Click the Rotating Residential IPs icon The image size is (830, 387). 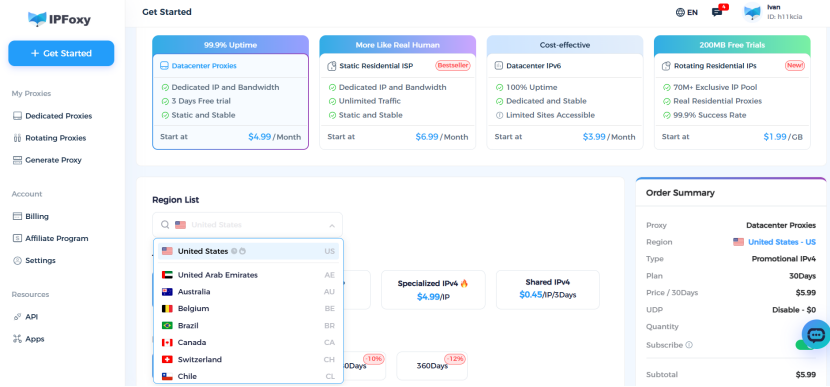[666, 66]
